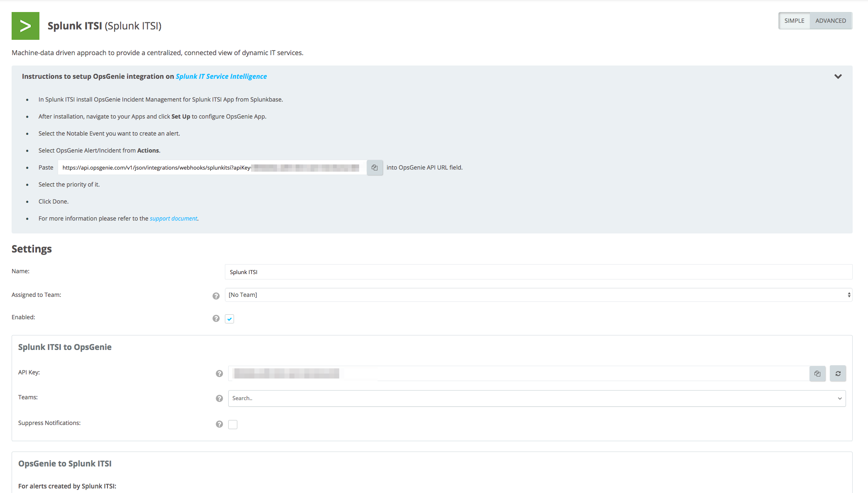The width and height of the screenshot is (868, 493).
Task: Click the green Splunk ITSI logo icon
Action: 25,26
